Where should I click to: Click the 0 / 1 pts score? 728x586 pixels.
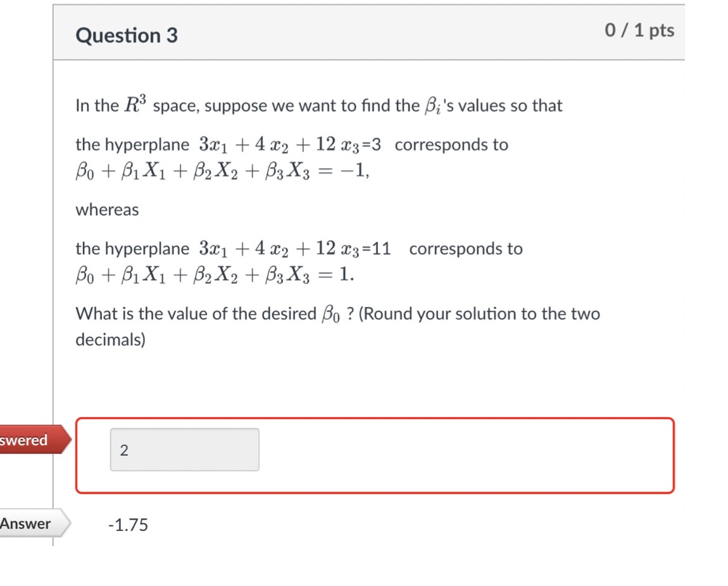click(639, 30)
